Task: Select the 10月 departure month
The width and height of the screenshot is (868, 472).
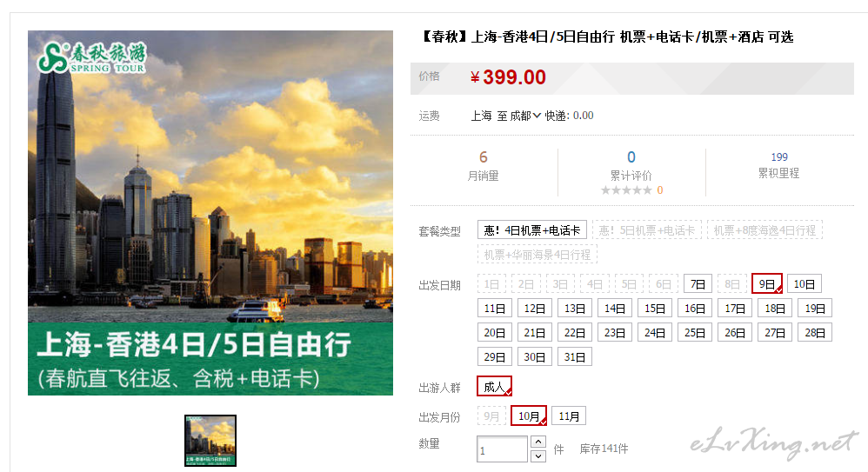Action: [x=529, y=416]
